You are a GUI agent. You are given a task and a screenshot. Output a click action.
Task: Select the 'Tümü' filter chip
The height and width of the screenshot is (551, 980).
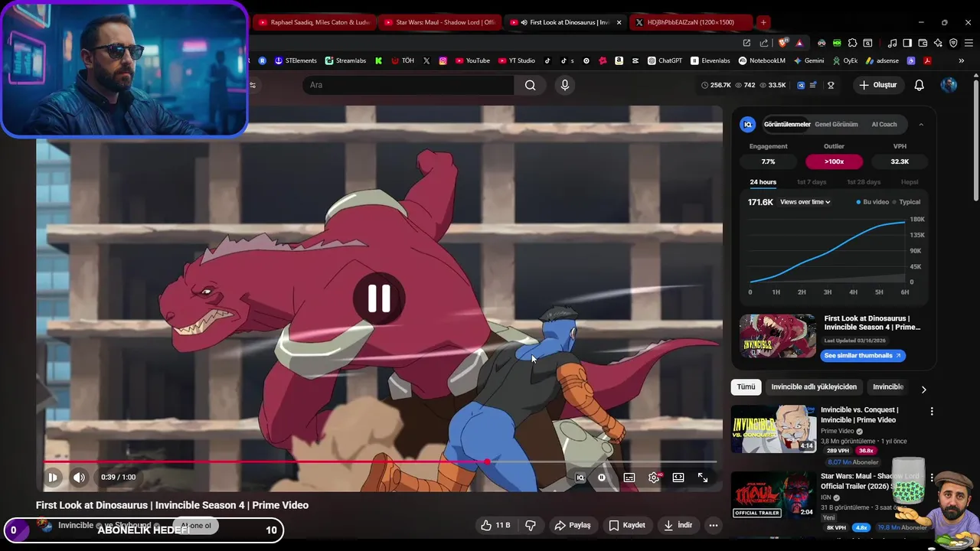click(x=746, y=386)
